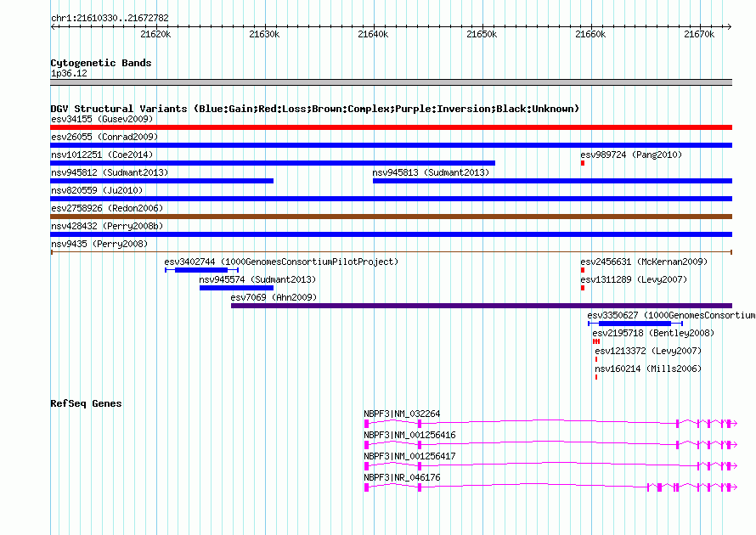
Task: Click the chr1:21610330..21672782 coordinate label
Action: [110, 18]
